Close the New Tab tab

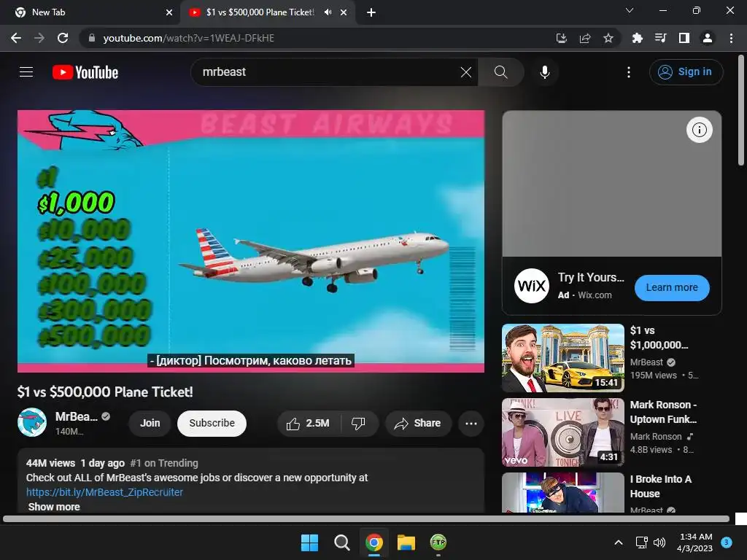[x=169, y=12]
